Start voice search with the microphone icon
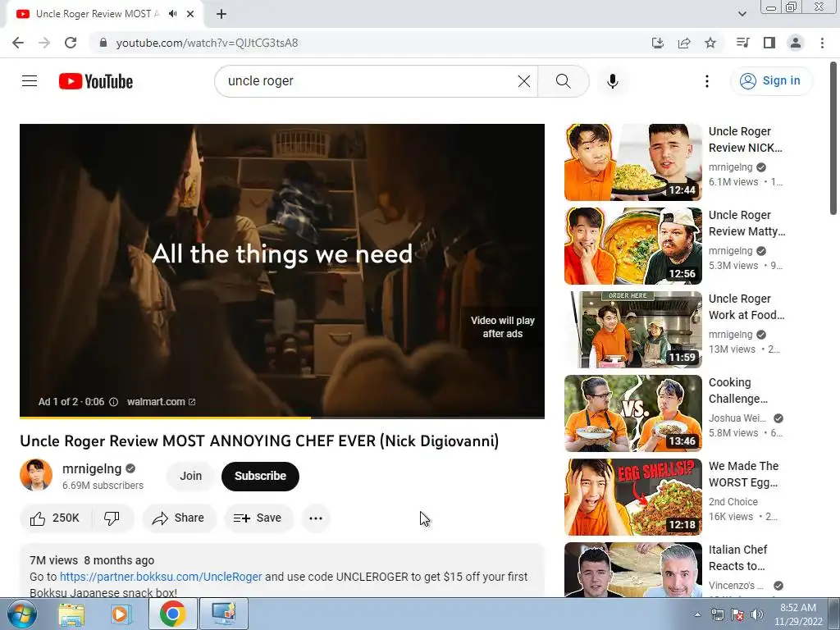The width and height of the screenshot is (840, 630). click(x=612, y=81)
